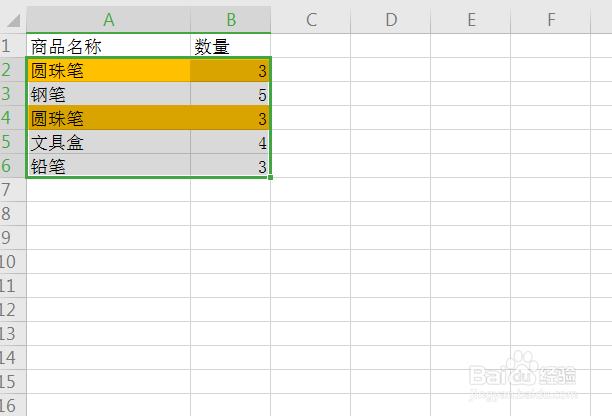The width and height of the screenshot is (612, 416).
Task: Select column C header
Action: coord(311,19)
